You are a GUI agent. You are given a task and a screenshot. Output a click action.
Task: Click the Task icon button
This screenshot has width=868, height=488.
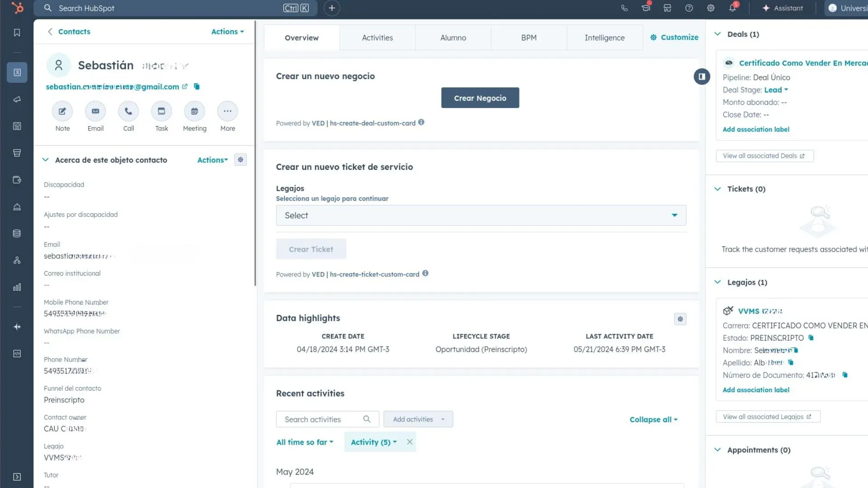161,111
